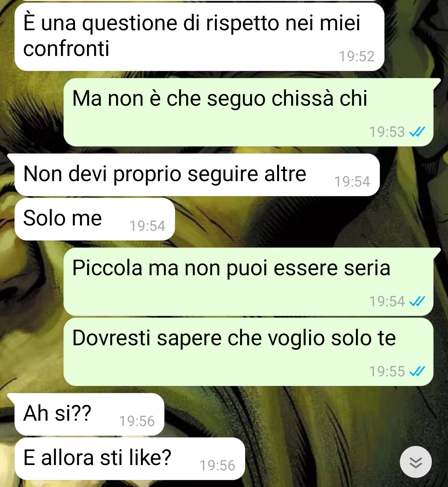Screen dimensions: 448x487
Task: Tap the 'E allora sti like?' message
Action: [130, 459]
